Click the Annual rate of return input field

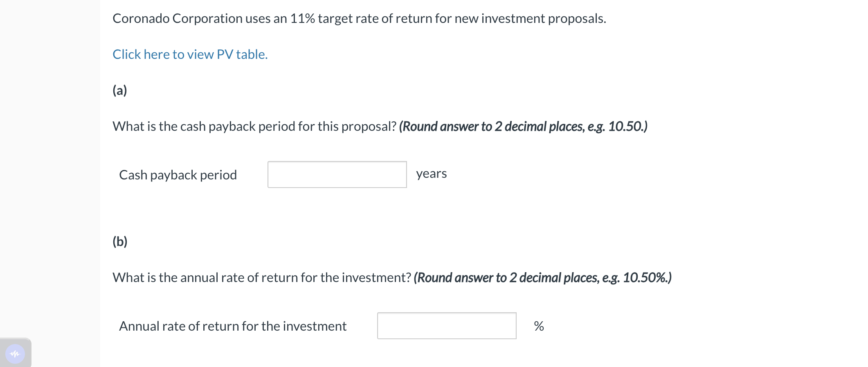(446, 326)
